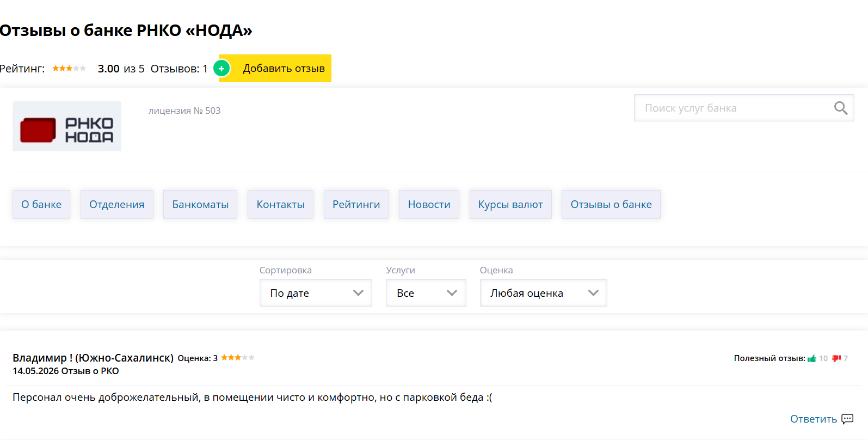Expand the Оценка dropdown showing Любая оценка
Viewport: 868px width, 440px height.
(x=544, y=293)
